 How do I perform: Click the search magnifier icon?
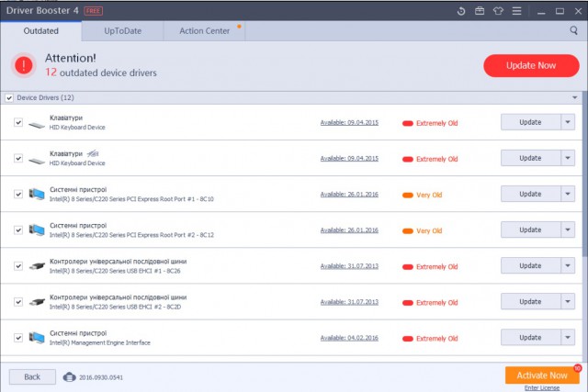point(573,30)
